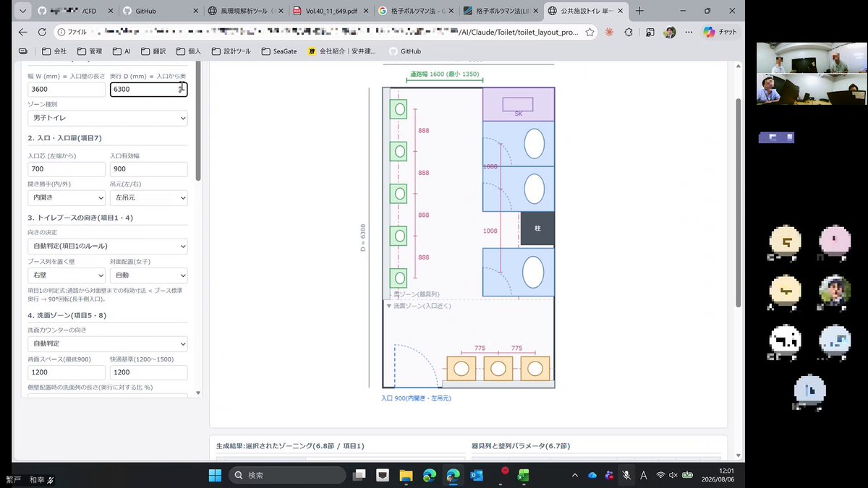This screenshot has width=868, height=488.
Task: Click the 幅 W width input showing 3600
Action: pos(66,89)
